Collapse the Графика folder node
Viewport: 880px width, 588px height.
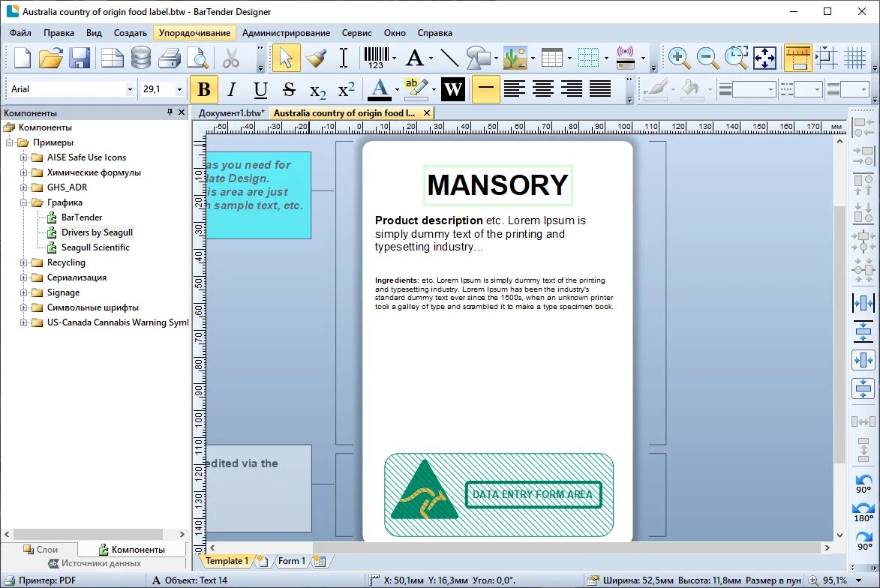[x=23, y=202]
